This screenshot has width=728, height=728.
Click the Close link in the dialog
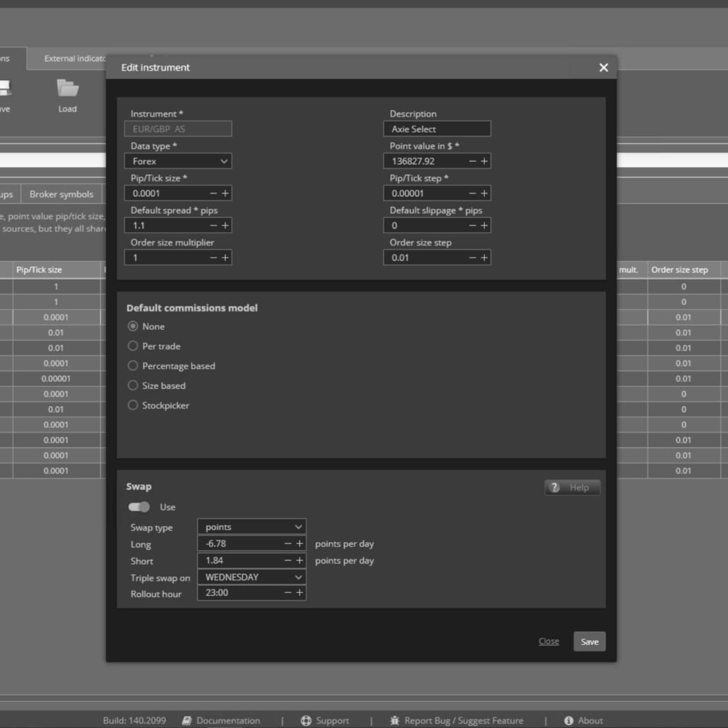(548, 641)
